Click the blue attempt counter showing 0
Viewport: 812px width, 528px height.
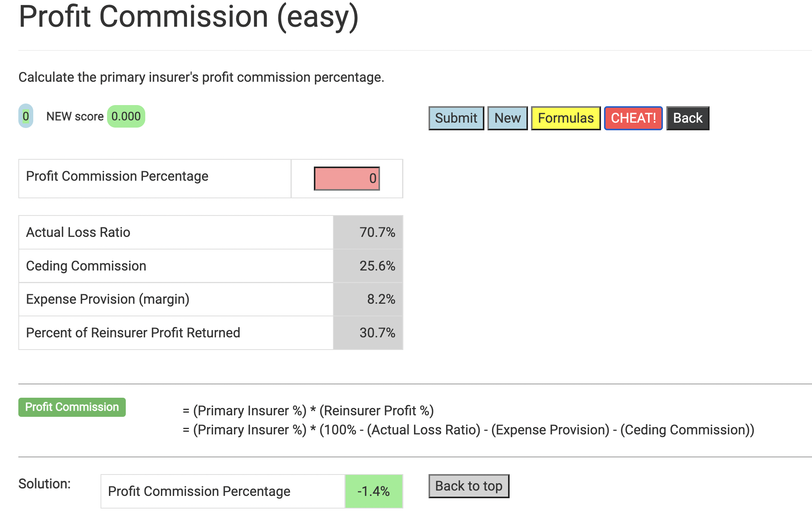point(26,116)
